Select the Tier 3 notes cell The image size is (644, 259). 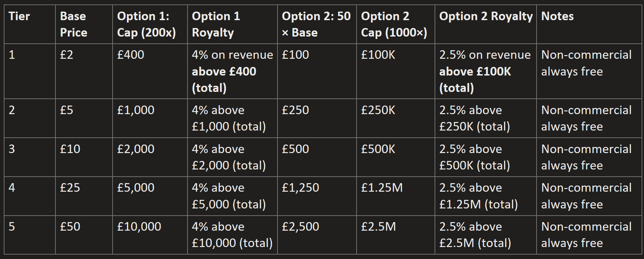(x=586, y=157)
